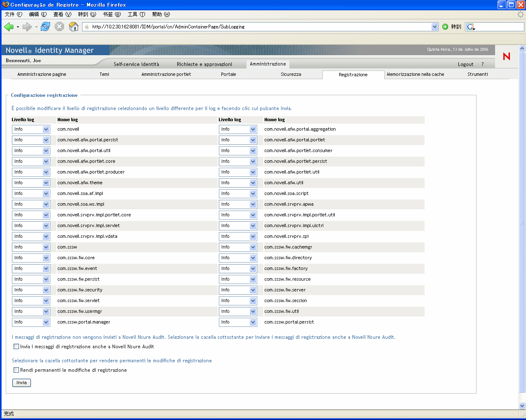Click the com.sssw.fw.session log name

click(x=286, y=301)
